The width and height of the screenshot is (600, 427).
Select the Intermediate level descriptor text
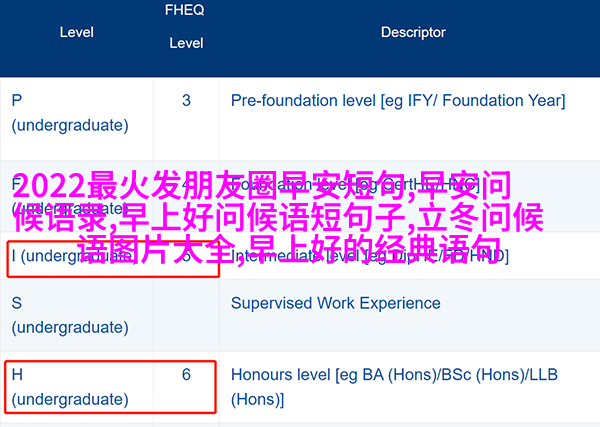[370, 256]
